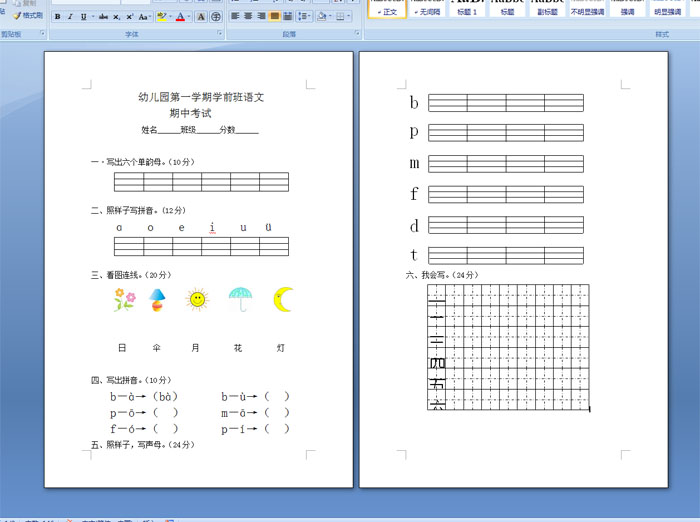
Task: Open underline style dropdown arrow
Action: [93, 17]
